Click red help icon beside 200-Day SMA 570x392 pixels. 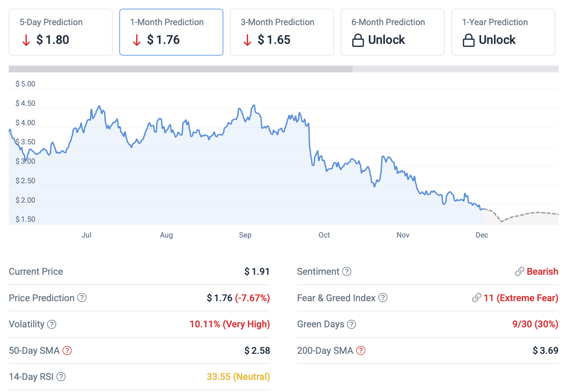click(x=360, y=350)
